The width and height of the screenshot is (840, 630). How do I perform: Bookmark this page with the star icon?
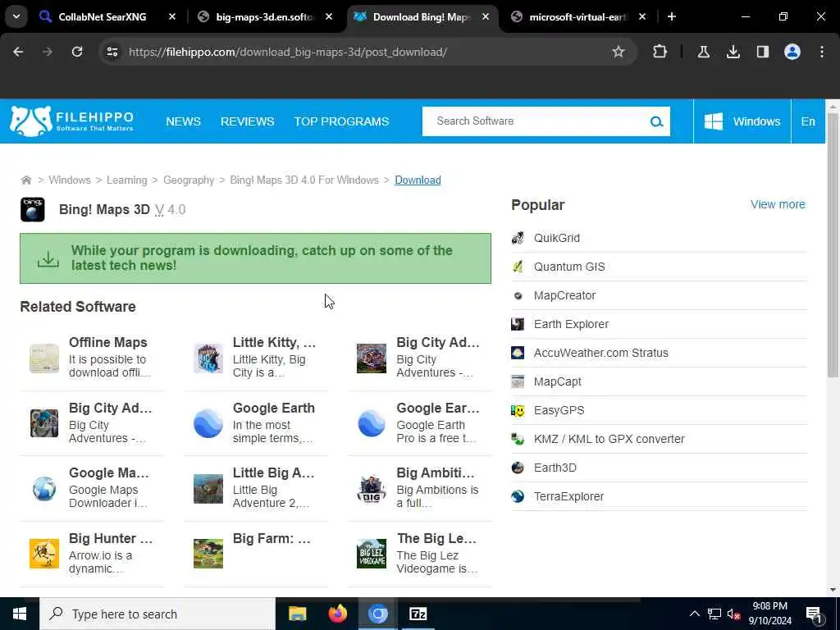(x=619, y=52)
